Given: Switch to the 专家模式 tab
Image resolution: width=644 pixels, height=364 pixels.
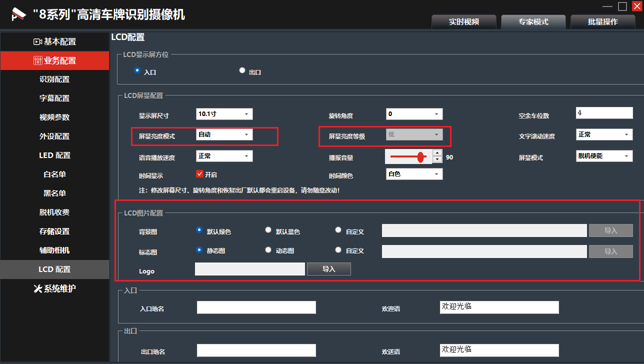Looking at the screenshot, I should click(533, 22).
